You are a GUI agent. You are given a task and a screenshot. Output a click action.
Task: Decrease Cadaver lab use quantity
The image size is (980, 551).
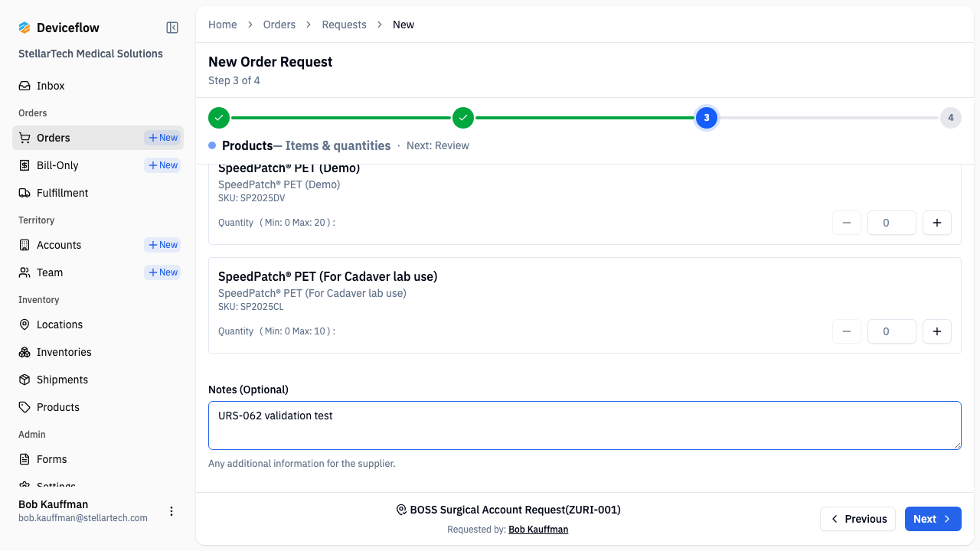847,331
